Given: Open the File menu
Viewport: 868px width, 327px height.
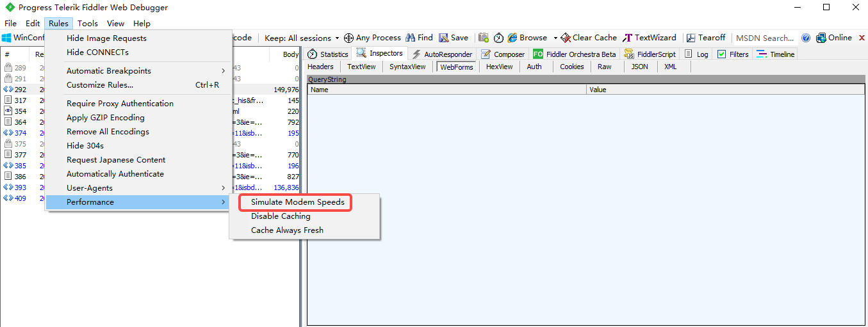Looking at the screenshot, I should 10,24.
